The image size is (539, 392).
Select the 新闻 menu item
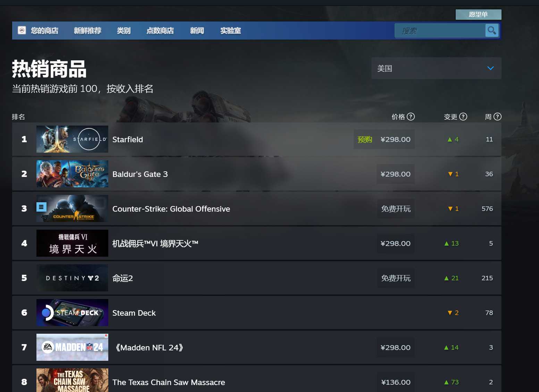point(196,31)
